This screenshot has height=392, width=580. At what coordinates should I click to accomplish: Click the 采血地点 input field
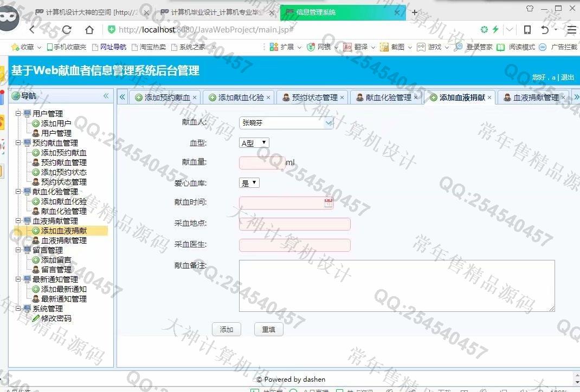coord(294,224)
